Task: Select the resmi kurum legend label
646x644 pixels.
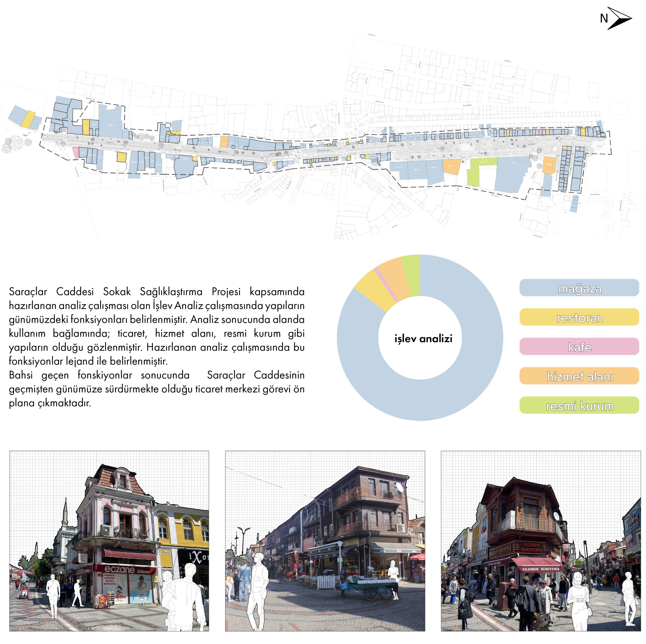Action: [579, 405]
